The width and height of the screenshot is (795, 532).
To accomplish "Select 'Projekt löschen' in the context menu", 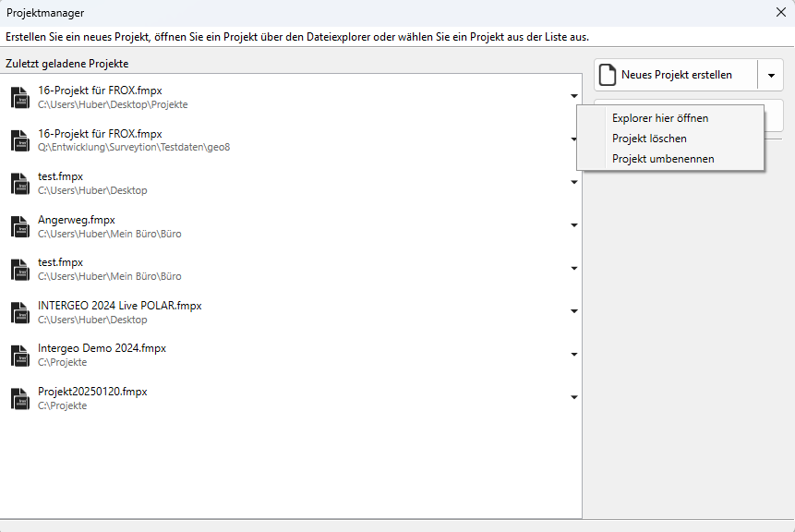I will [649, 139].
